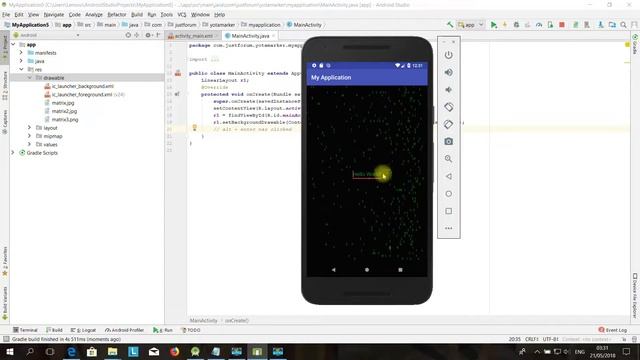The width and height of the screenshot is (640, 360).
Task: Tap the phone's on-screen back button
Action: (333, 270)
